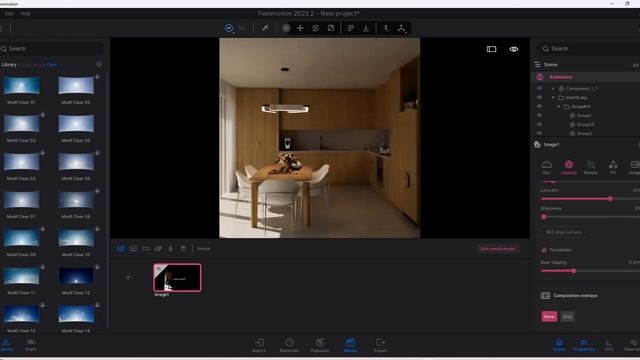The height and width of the screenshot is (360, 640).
Task: Toggle the Align camera option
Action: pos(564,232)
